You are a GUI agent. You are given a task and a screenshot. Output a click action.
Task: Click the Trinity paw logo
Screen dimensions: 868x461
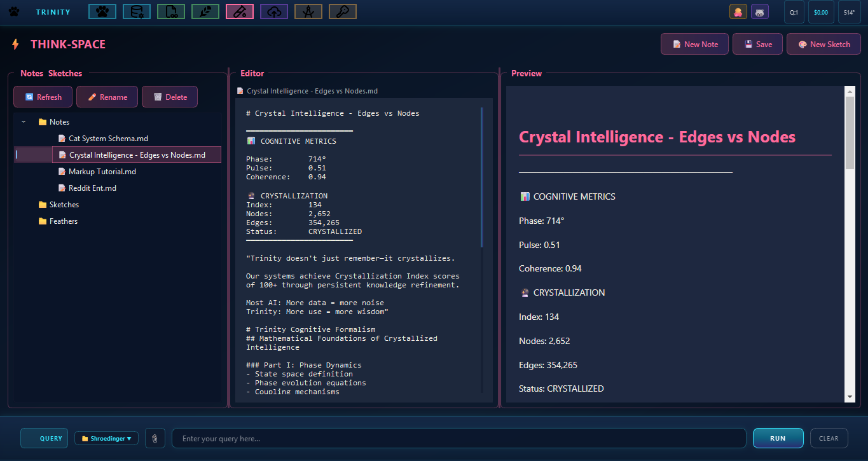tap(13, 11)
